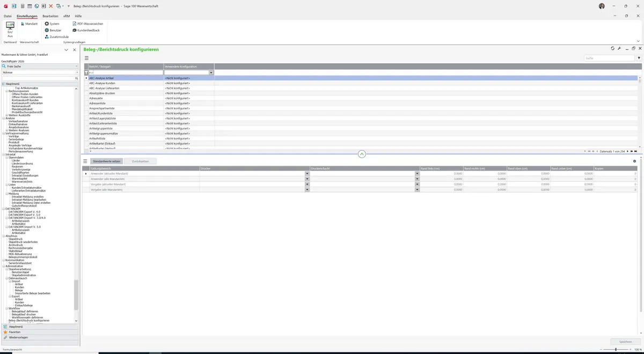Switch to the Bearbeiten ribbon tab
The width and height of the screenshot is (644, 354).
pyautogui.click(x=50, y=16)
